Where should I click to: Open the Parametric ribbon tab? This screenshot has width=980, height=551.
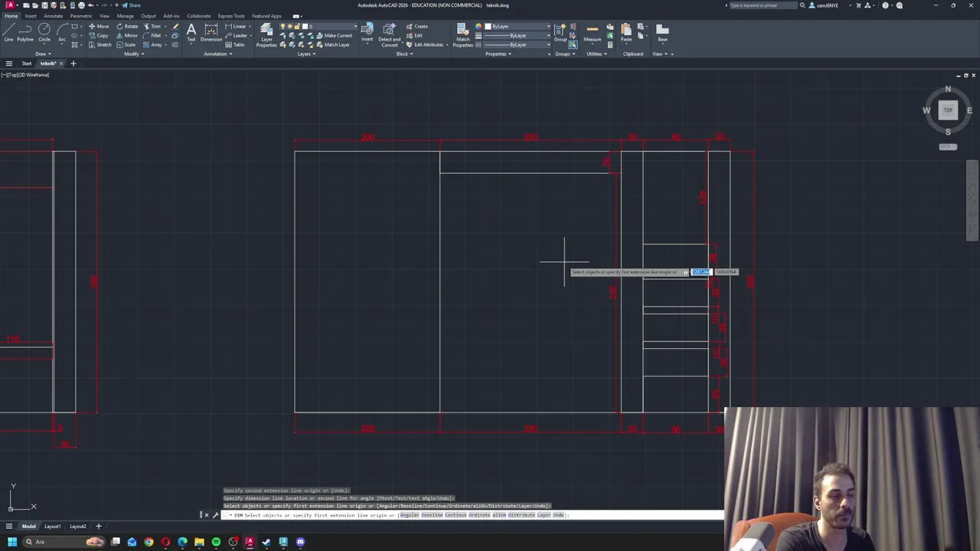point(81,16)
